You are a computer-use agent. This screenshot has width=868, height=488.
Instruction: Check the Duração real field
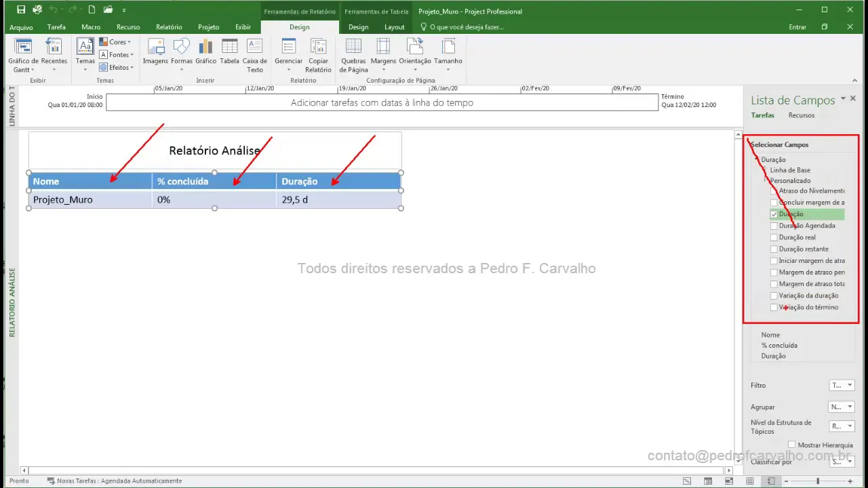pos(774,237)
